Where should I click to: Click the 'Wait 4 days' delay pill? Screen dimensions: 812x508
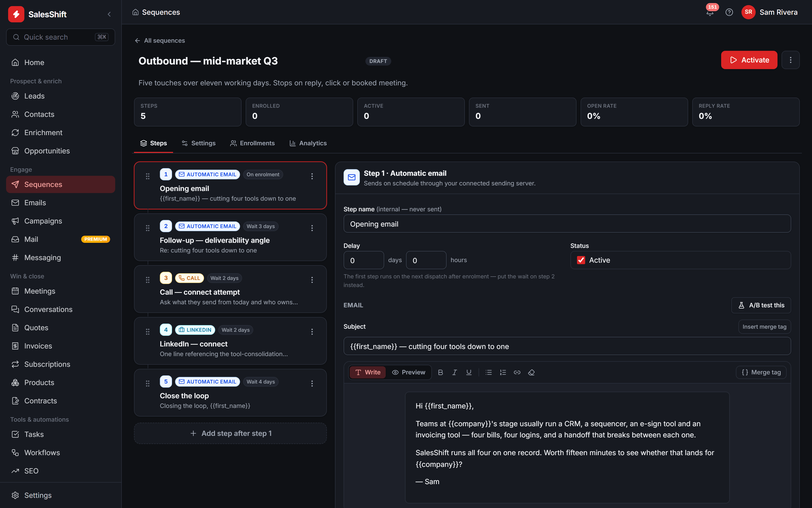(x=261, y=382)
